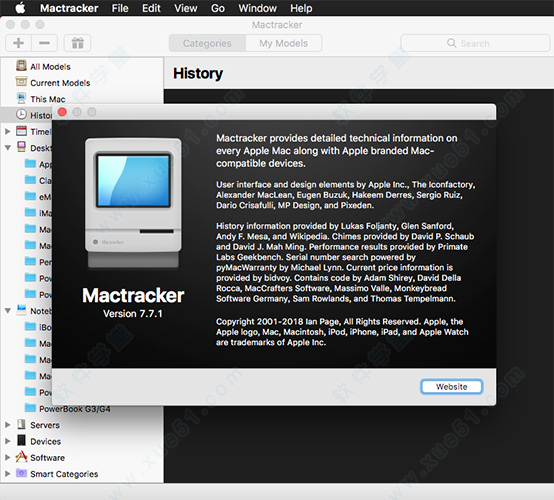Open the Mactracker application menu
The width and height of the screenshot is (554, 500).
pyautogui.click(x=69, y=8)
